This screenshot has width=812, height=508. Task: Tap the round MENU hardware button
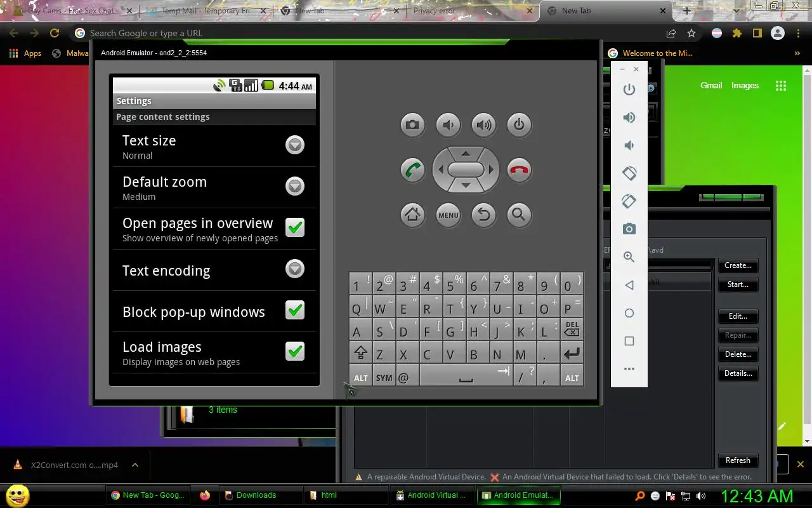[x=448, y=215]
